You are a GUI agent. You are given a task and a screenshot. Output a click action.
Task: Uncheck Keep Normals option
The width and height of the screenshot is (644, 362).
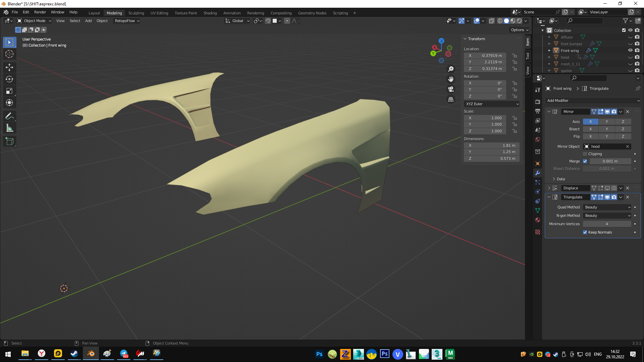pos(585,232)
